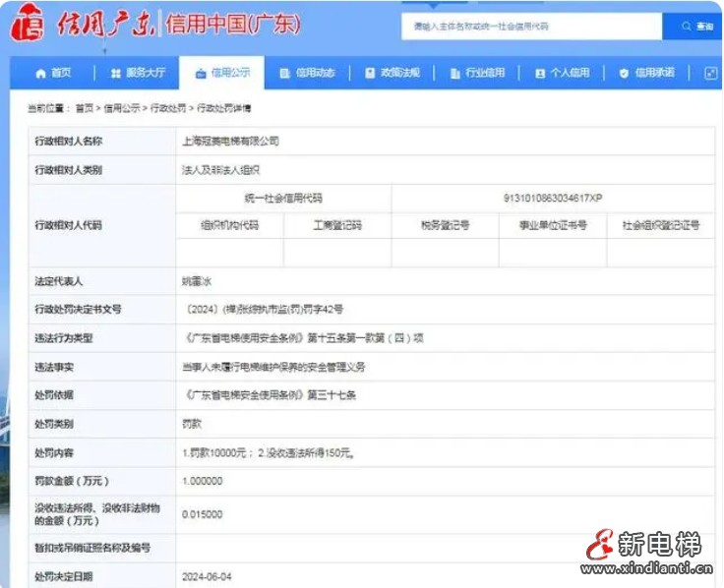The height and width of the screenshot is (588, 724).
Task: Click the 罚款金额（万元） row label
Action: click(72, 482)
